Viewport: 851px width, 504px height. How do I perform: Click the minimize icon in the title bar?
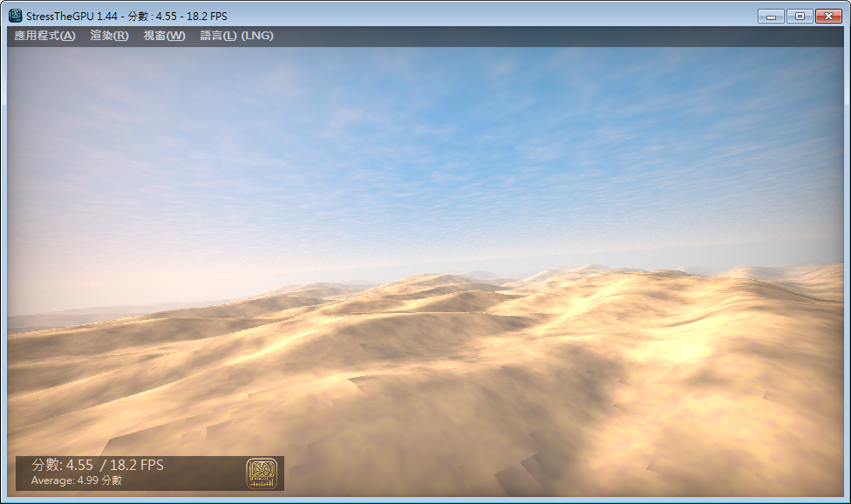click(771, 15)
